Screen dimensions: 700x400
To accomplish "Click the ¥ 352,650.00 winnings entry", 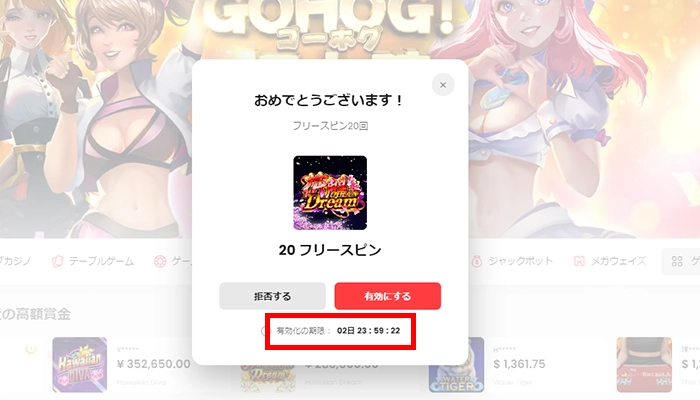I will coord(153,364).
